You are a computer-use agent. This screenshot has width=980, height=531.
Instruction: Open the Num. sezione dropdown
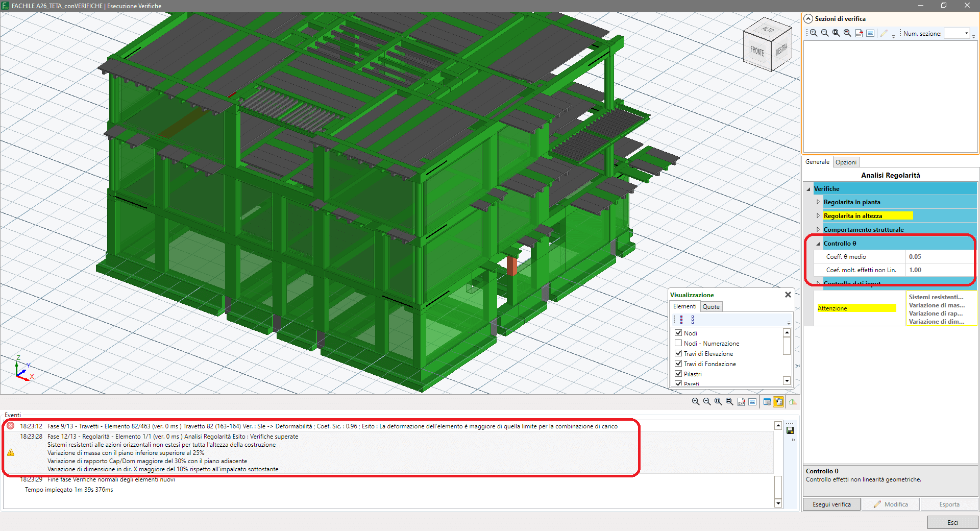click(x=966, y=34)
